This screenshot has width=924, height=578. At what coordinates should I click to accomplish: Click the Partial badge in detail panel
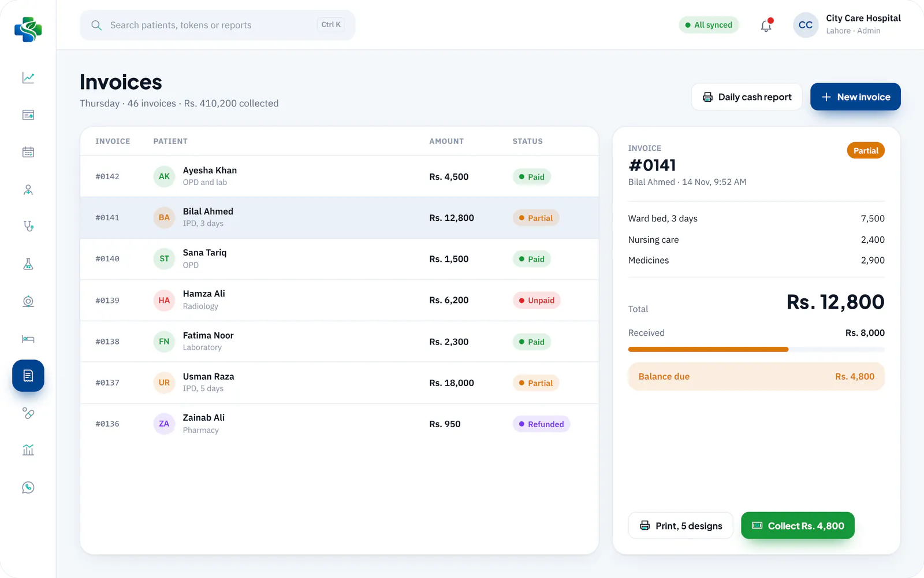pos(866,150)
